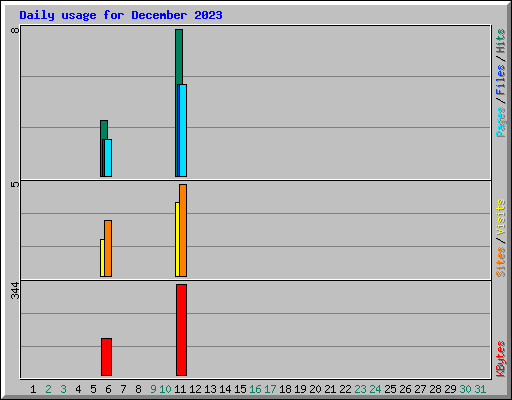The width and height of the screenshot is (512, 400).
Task: Click the "Pages" legend label
Action: [500, 122]
